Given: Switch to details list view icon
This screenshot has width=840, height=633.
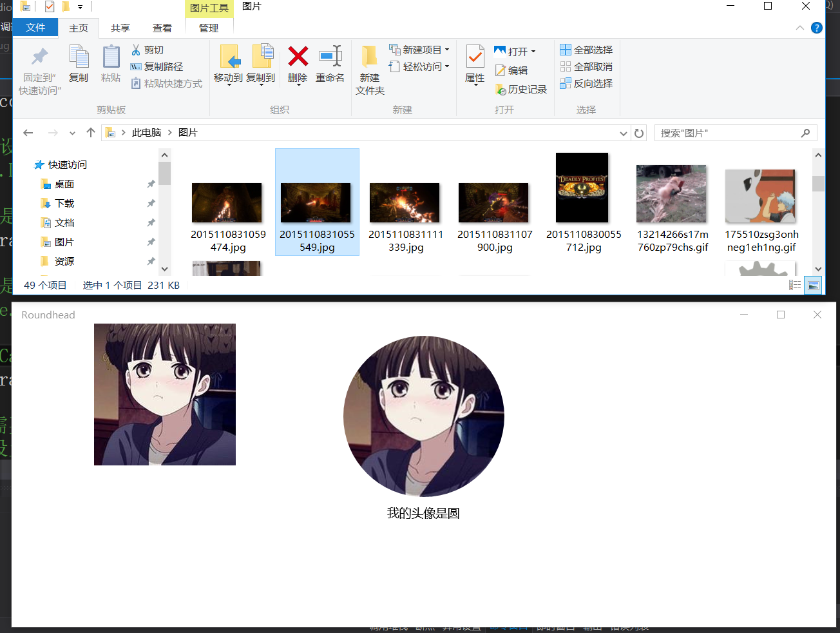Looking at the screenshot, I should (x=795, y=285).
